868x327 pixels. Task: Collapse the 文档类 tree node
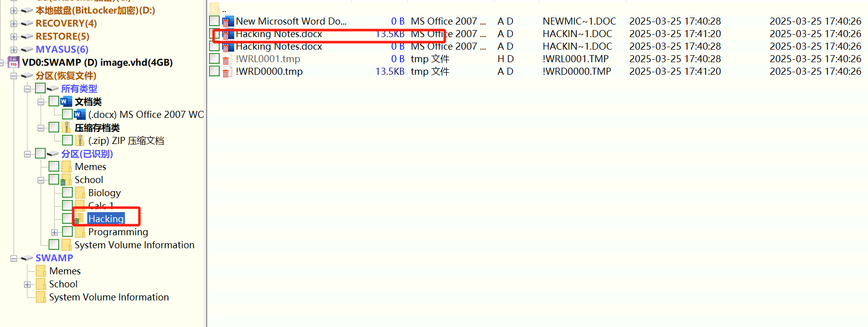[41, 102]
